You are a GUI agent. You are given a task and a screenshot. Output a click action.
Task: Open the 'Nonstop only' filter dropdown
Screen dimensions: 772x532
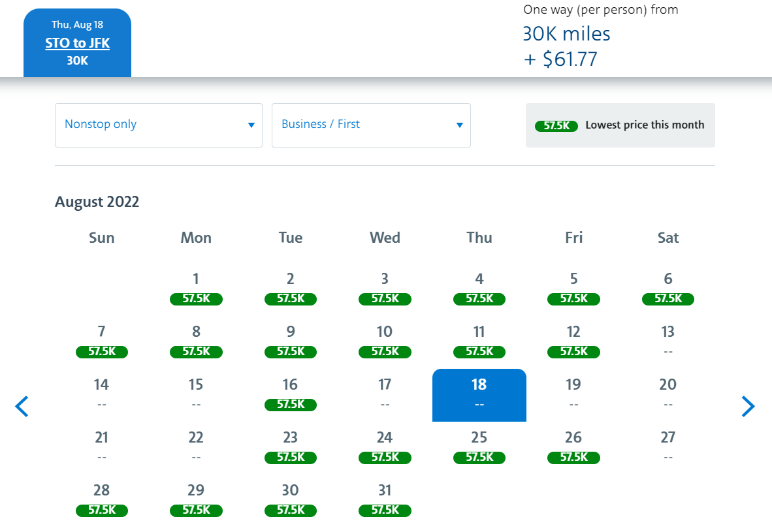159,125
